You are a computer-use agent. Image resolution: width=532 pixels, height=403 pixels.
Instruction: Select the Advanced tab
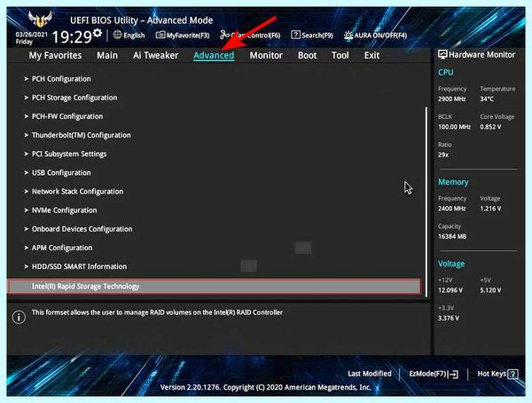point(214,55)
